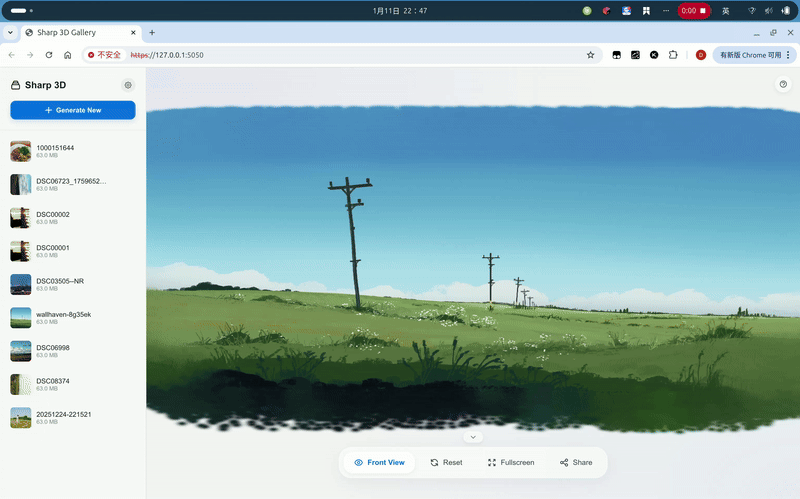Collapse the viewer toolbar with the chevron
Screen dimensions: 800x499
tap(473, 437)
